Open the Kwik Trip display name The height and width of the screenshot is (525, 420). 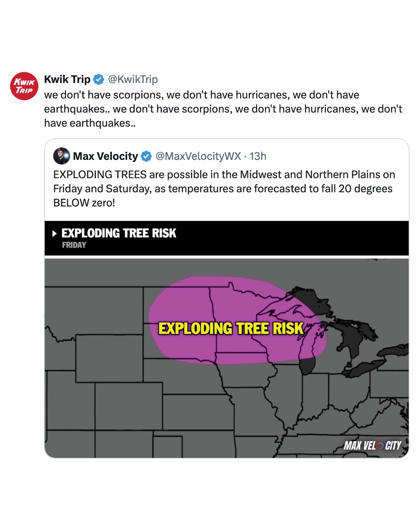pos(67,79)
